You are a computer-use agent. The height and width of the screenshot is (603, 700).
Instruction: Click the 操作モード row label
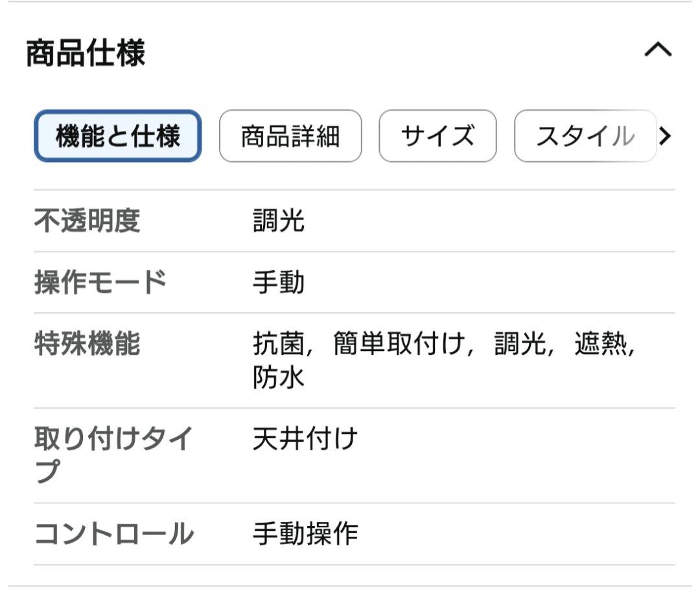coord(100,282)
